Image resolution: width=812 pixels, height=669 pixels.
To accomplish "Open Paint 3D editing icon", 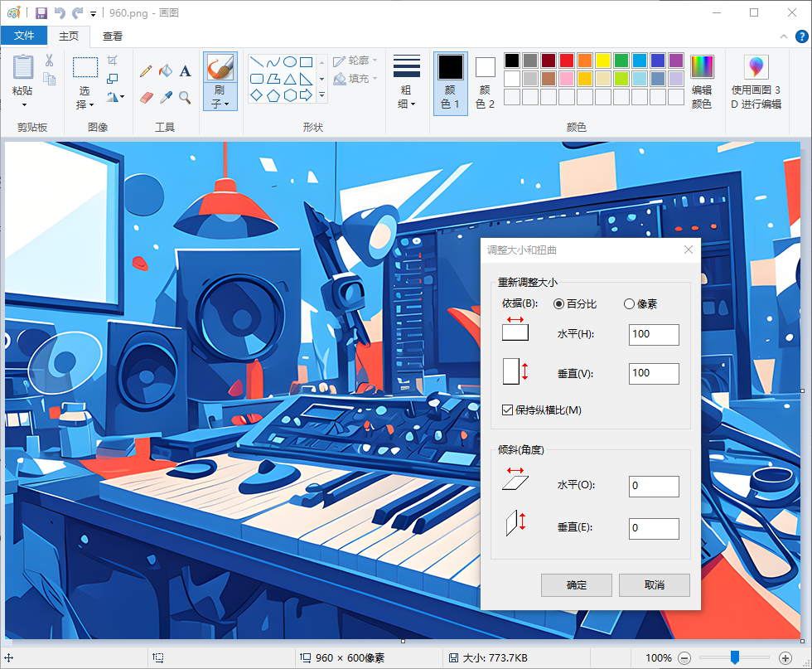I will (x=756, y=67).
